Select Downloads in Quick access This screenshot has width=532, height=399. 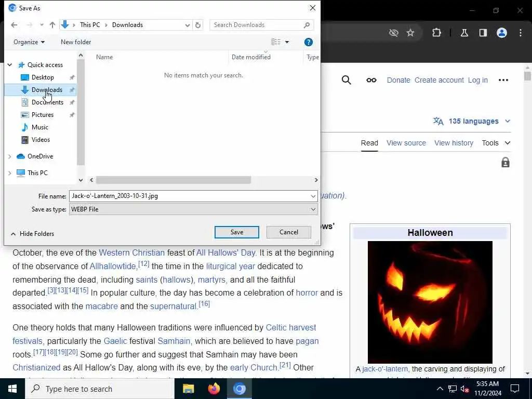[x=47, y=90]
